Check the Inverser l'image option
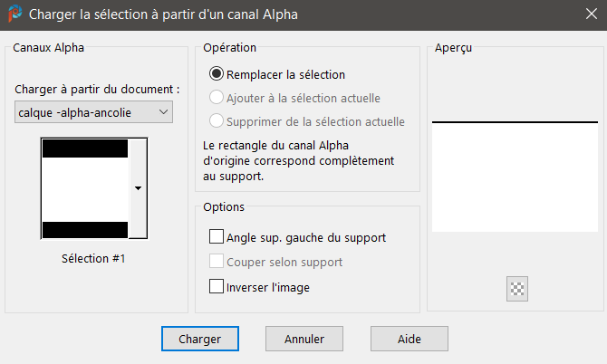This screenshot has width=607, height=364. coord(217,287)
